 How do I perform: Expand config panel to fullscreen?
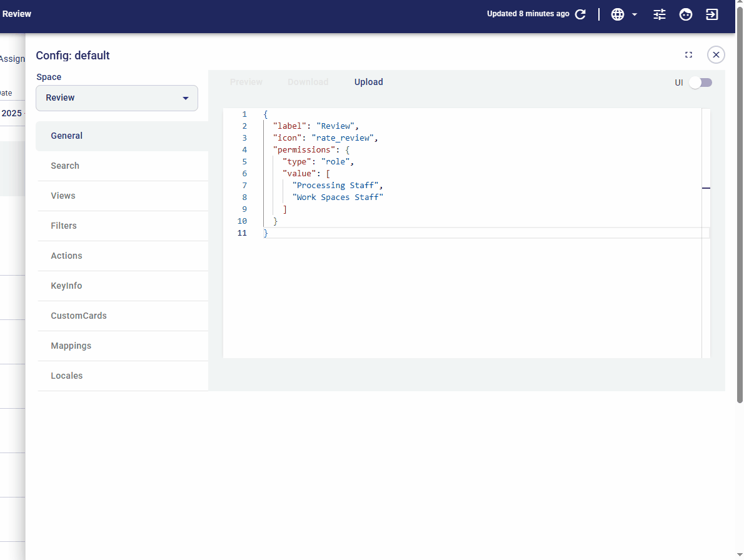point(688,55)
